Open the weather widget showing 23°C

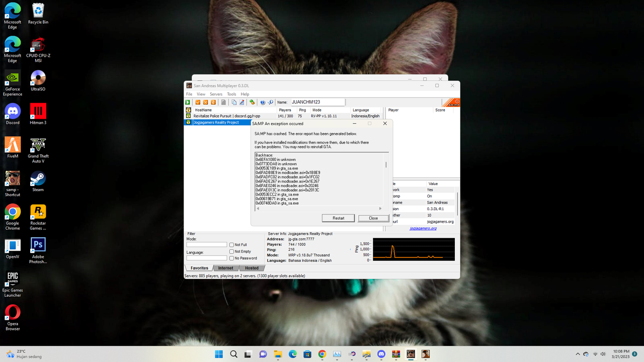pyautogui.click(x=24, y=354)
